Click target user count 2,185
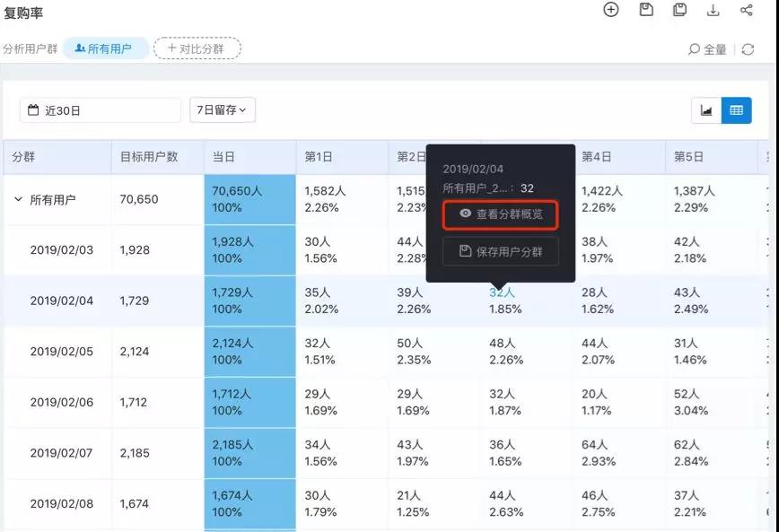This screenshot has width=779, height=532. click(x=135, y=452)
